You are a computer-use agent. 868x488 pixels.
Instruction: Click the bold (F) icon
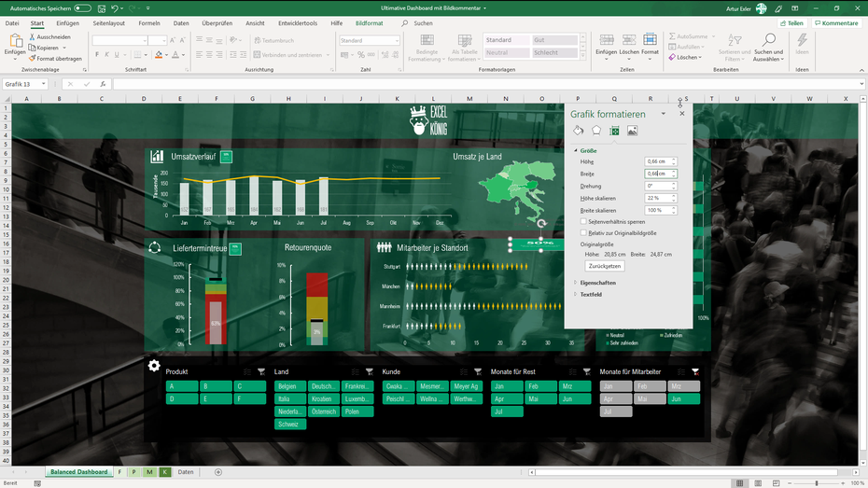point(97,55)
